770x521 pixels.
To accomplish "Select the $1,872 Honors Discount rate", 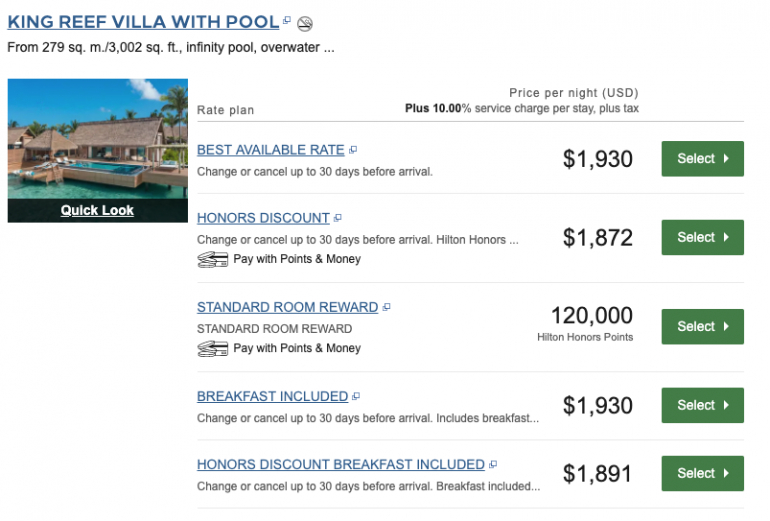I will click(x=702, y=237).
